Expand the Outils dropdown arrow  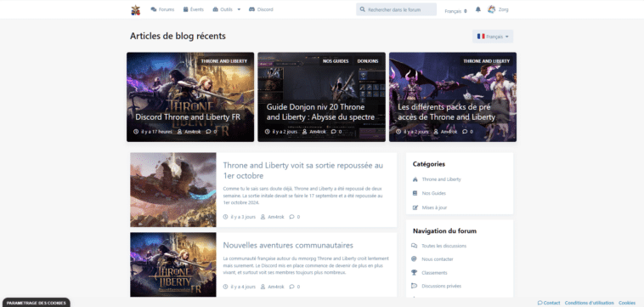(x=239, y=9)
